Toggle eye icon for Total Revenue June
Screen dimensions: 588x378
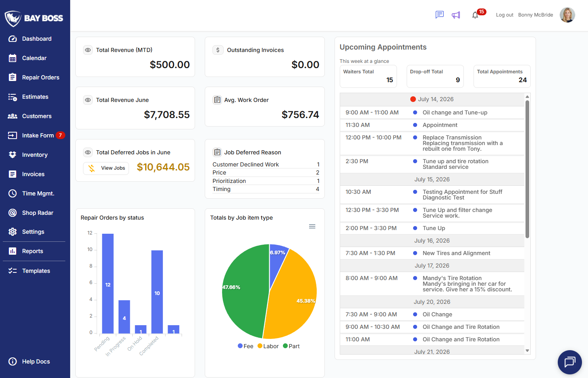88,100
